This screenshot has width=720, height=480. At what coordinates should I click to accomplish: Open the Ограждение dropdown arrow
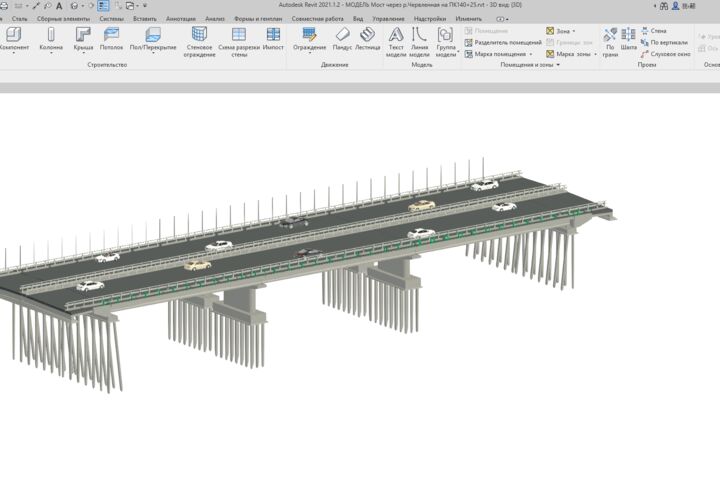point(309,54)
